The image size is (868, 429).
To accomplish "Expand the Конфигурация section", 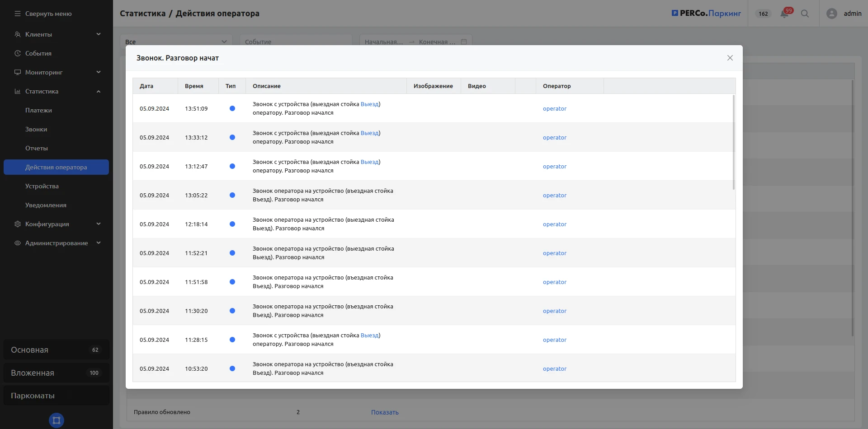I will (98, 224).
